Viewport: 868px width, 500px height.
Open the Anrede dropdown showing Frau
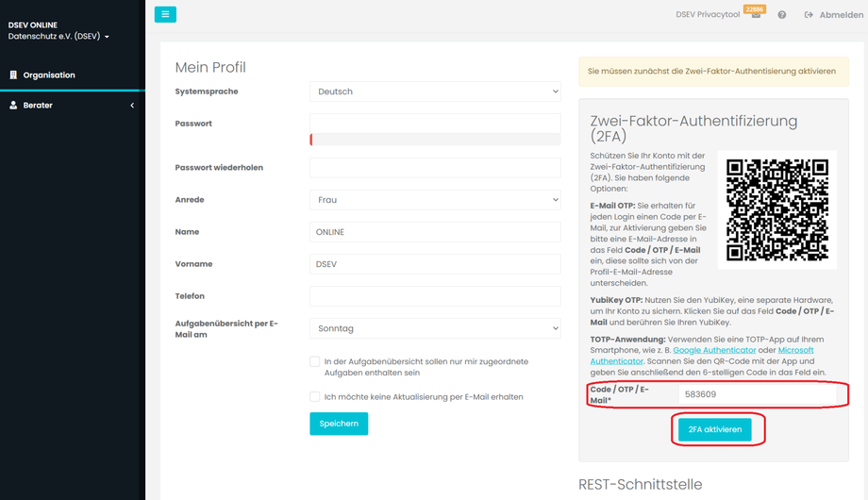click(x=435, y=200)
